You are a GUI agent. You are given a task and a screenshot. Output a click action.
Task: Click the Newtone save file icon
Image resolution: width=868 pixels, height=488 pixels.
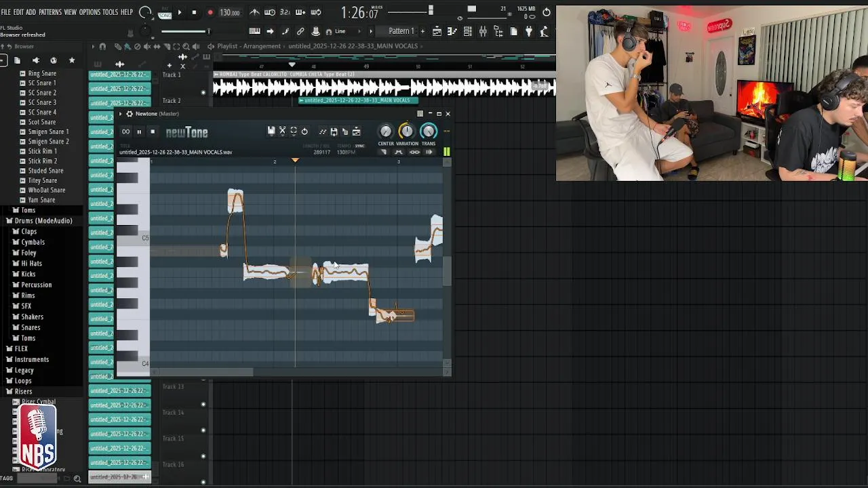click(271, 131)
